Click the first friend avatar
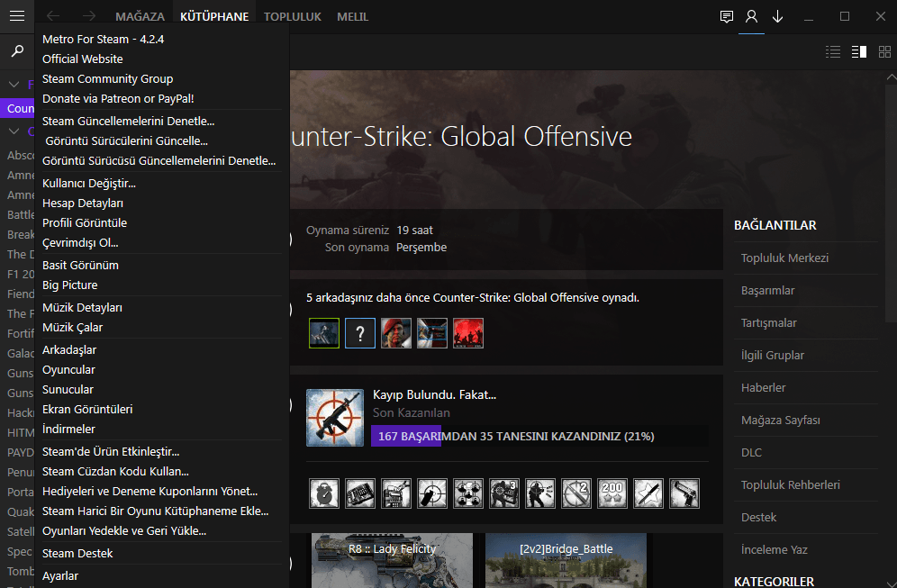The image size is (897, 588). tap(324, 333)
